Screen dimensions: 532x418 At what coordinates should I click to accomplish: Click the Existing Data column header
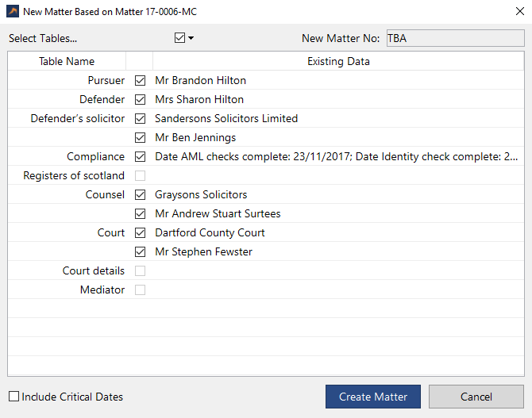click(x=338, y=61)
